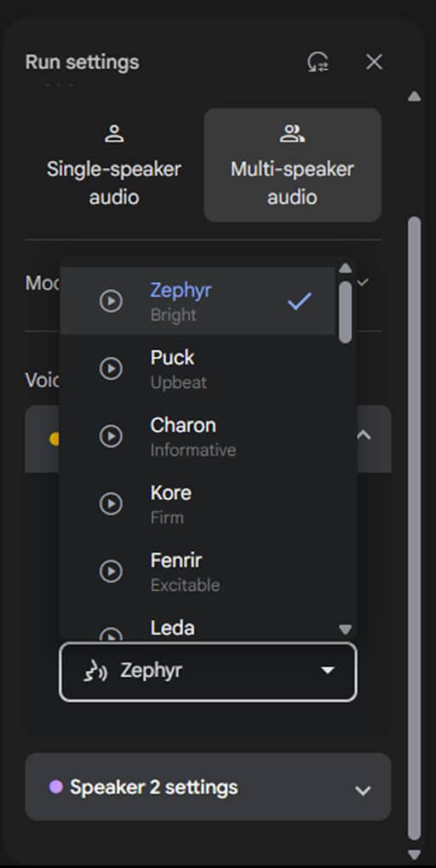The image size is (436, 868).
Task: Choose the Fenrir Excitable voice
Action: click(x=198, y=572)
